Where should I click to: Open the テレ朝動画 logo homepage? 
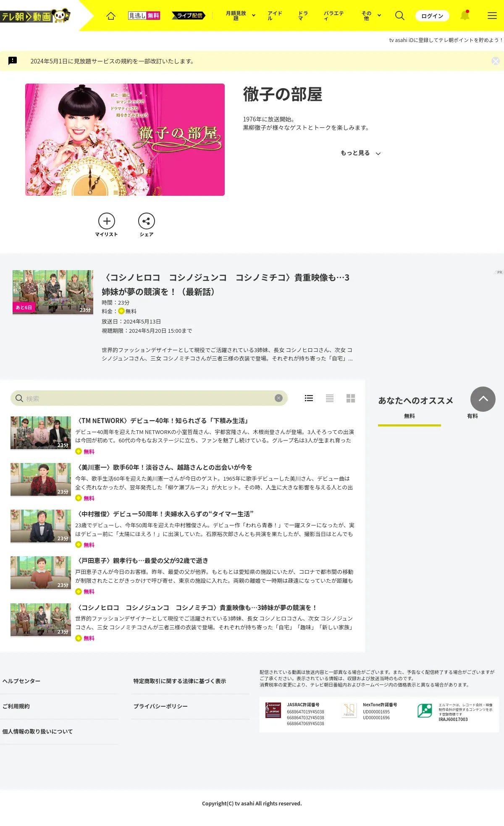(x=35, y=16)
